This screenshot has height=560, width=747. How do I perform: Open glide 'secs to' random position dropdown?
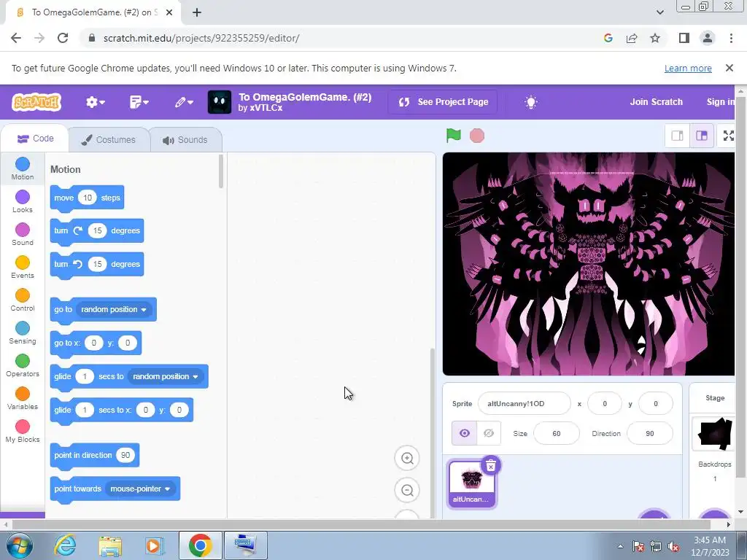pyautogui.click(x=166, y=376)
